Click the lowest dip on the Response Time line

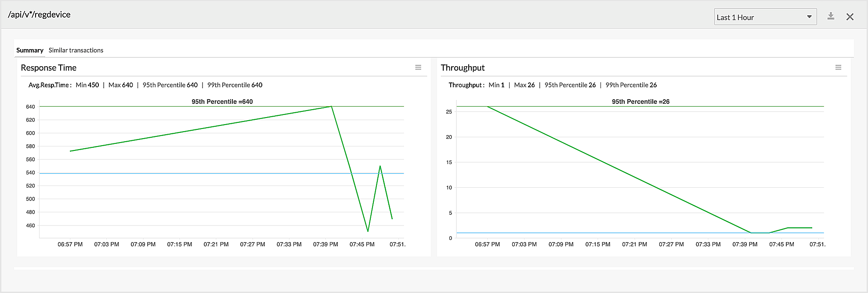click(368, 231)
